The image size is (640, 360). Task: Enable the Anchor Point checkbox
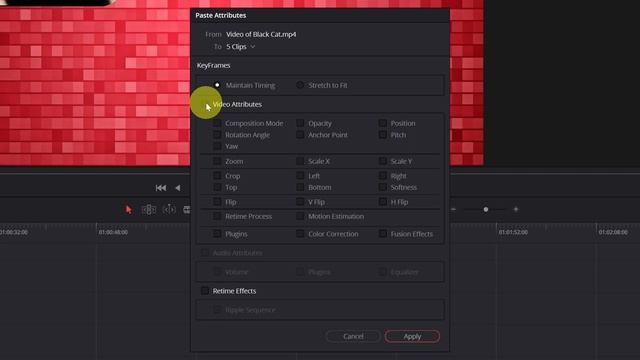point(300,134)
